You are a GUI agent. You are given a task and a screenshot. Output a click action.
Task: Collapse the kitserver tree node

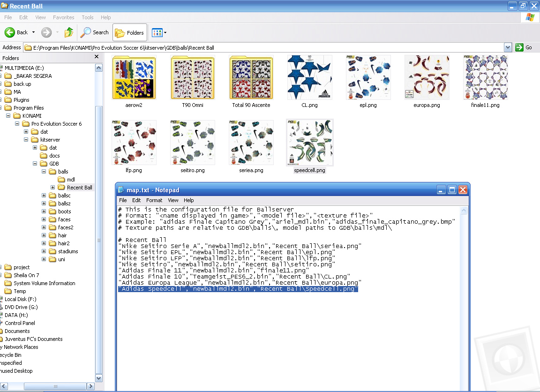(x=26, y=140)
